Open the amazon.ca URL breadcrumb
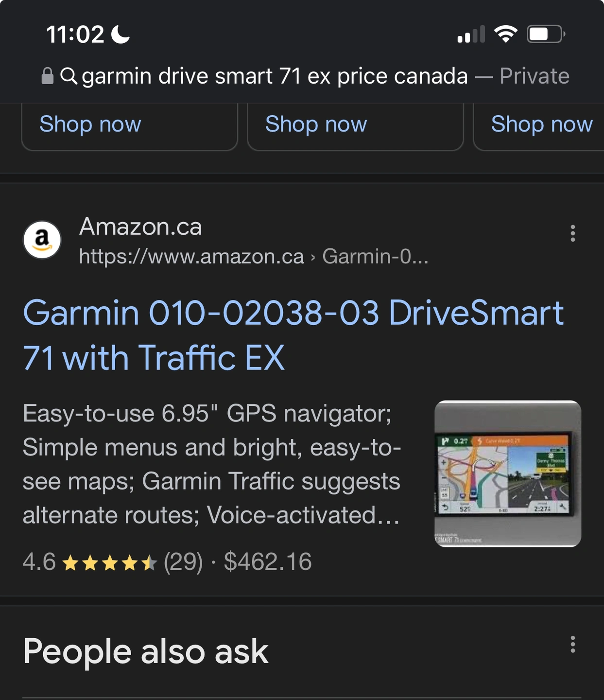The height and width of the screenshot is (700, 604). click(254, 256)
